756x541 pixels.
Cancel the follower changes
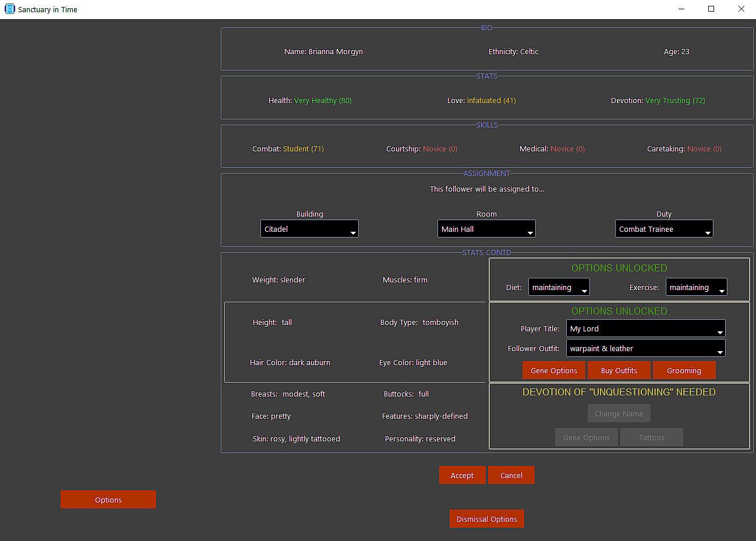click(x=511, y=475)
